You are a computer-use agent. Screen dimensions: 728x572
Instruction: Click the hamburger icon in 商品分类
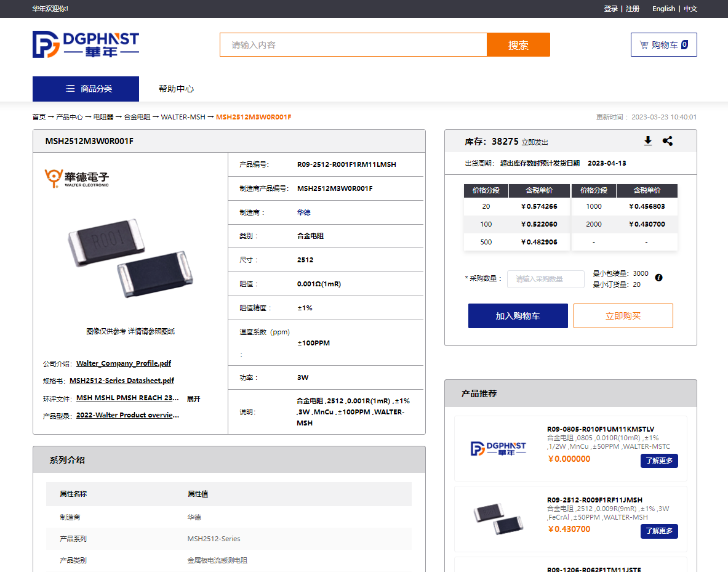pos(70,88)
